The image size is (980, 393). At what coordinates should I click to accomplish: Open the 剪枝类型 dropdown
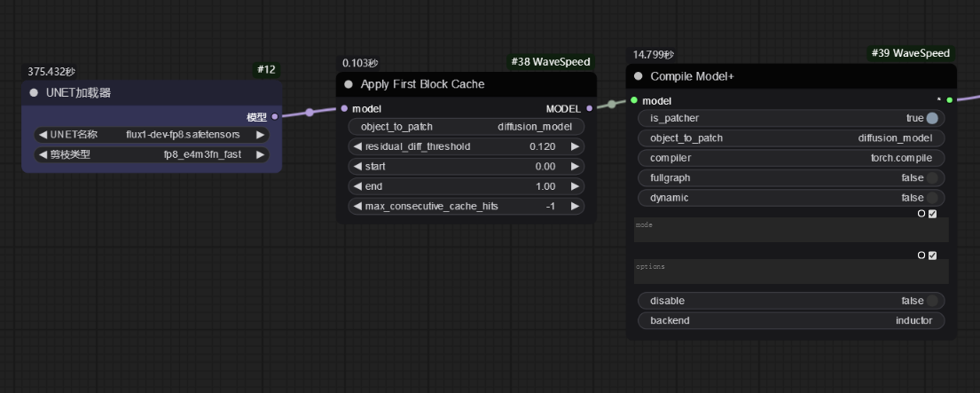tap(151, 154)
